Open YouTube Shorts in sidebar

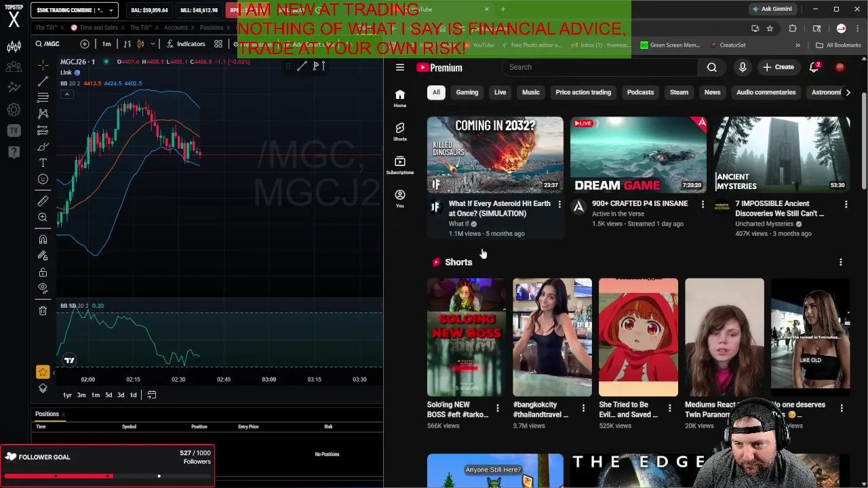(x=400, y=131)
